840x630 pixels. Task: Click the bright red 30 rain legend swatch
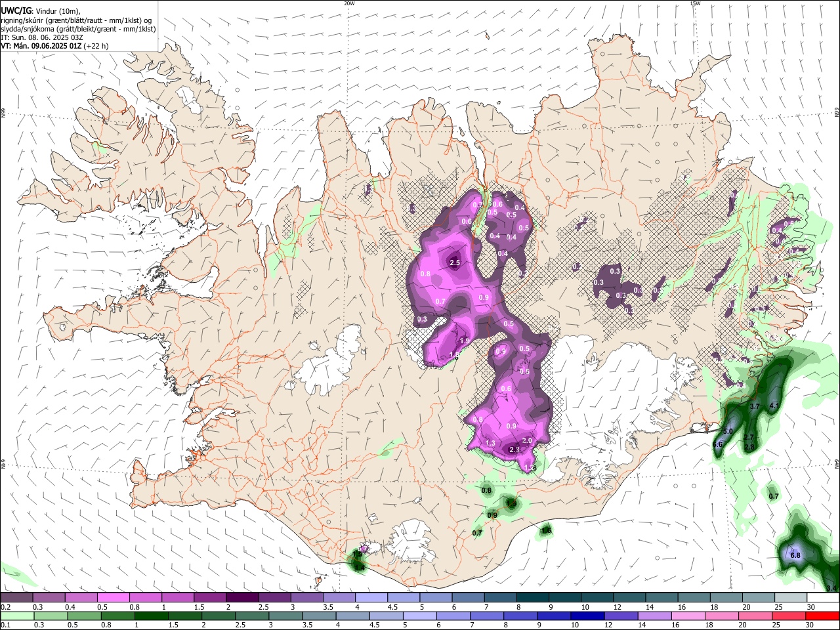tap(822, 616)
